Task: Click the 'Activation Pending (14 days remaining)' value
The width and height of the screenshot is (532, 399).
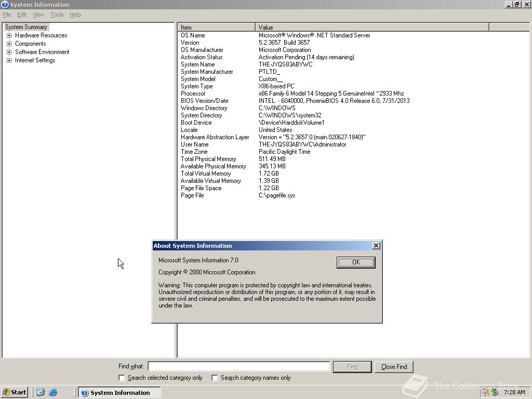Action: click(306, 57)
